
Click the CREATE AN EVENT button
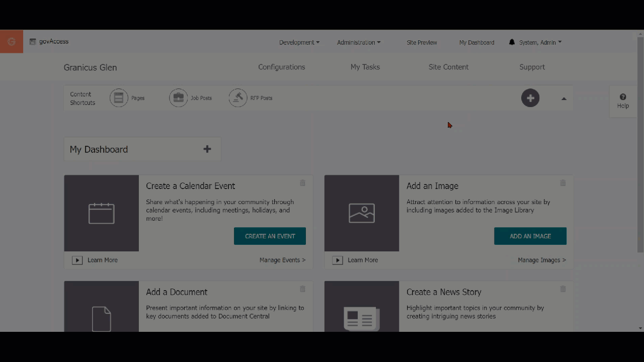(270, 236)
